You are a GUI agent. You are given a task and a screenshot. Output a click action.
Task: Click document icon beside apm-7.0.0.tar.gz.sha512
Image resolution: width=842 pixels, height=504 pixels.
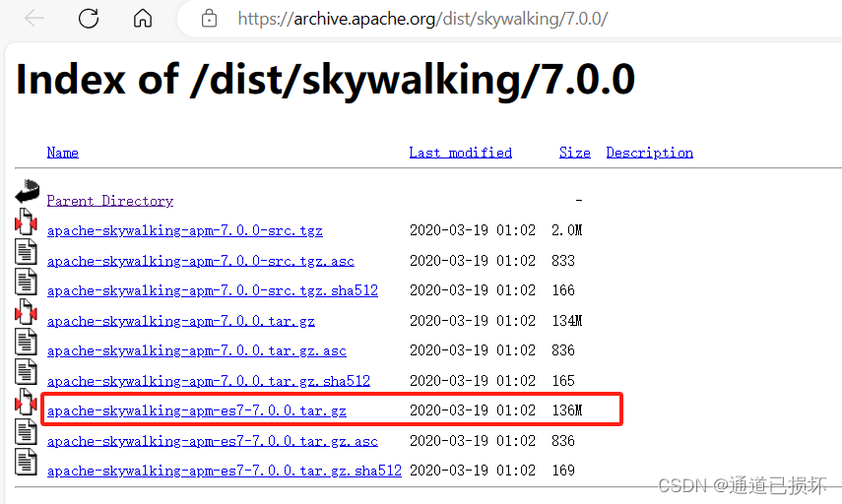pyautogui.click(x=26, y=372)
